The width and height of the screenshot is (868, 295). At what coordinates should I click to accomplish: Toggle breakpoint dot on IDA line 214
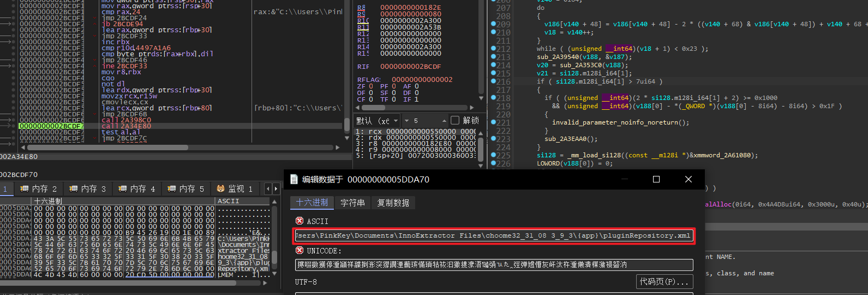point(493,65)
